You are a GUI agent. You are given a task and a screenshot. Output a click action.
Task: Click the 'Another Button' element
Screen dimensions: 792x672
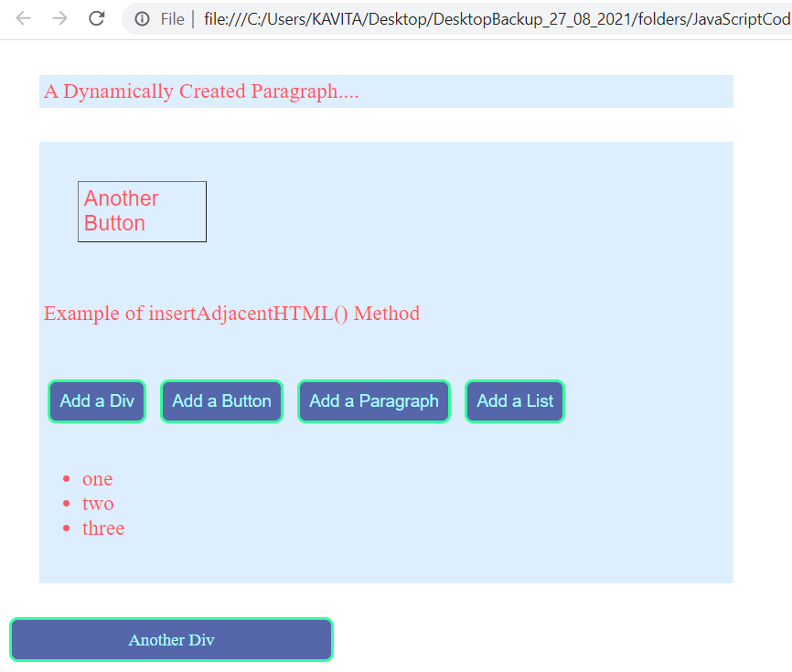coord(142,211)
